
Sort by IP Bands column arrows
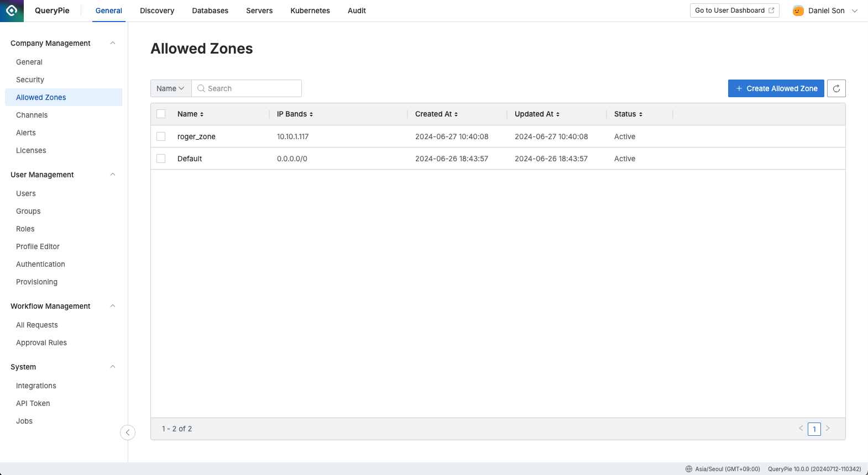pos(311,114)
